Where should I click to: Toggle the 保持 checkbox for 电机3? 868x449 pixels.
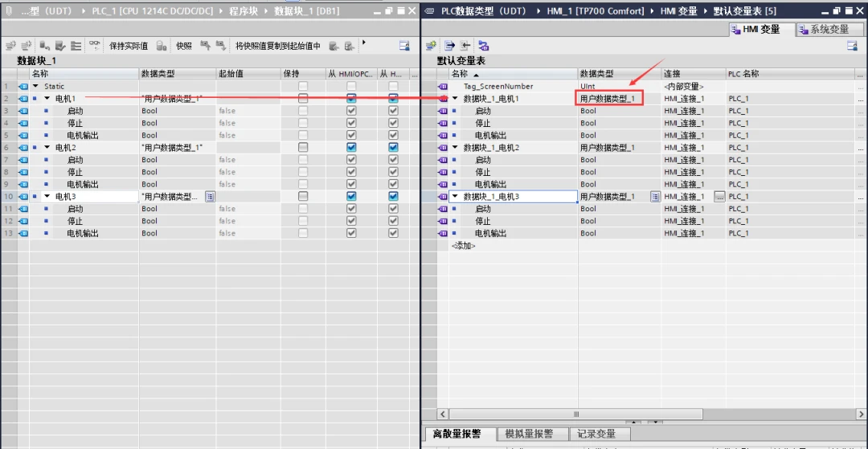pos(303,197)
